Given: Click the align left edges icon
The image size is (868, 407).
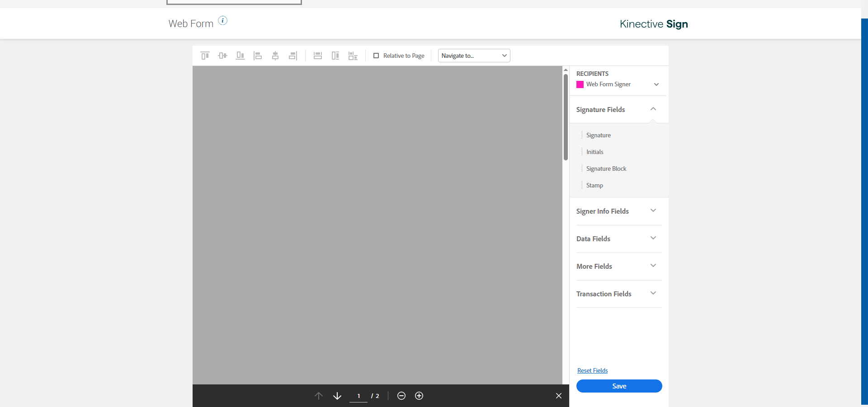Looking at the screenshot, I should (x=258, y=56).
